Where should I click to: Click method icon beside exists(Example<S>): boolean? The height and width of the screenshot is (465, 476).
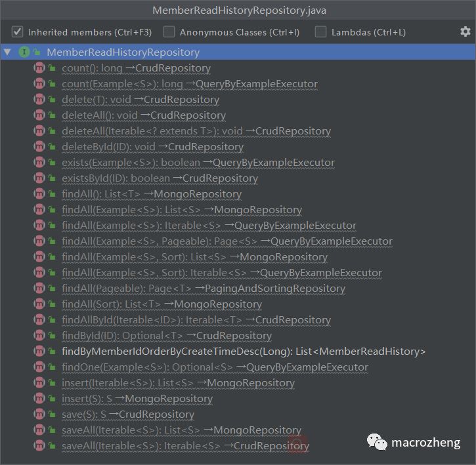pyautogui.click(x=39, y=163)
